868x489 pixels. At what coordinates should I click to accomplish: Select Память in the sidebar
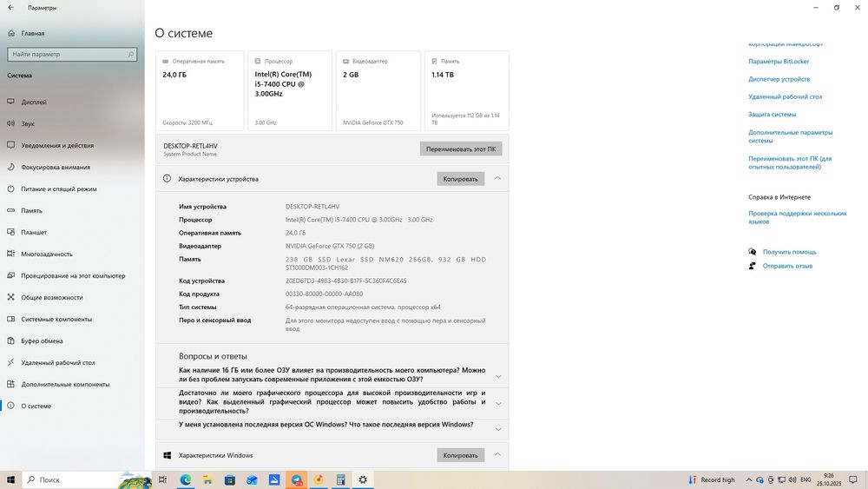coord(72,210)
